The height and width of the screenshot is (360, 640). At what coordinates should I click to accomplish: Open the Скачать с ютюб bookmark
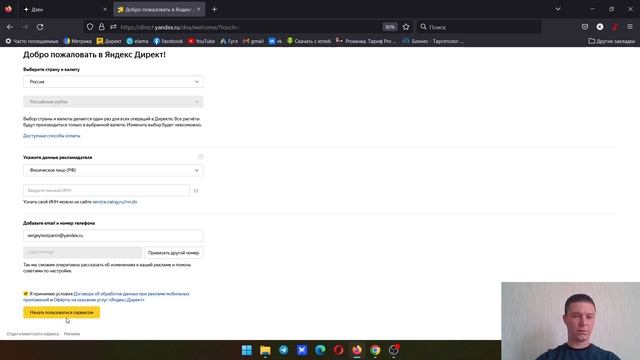tap(309, 41)
